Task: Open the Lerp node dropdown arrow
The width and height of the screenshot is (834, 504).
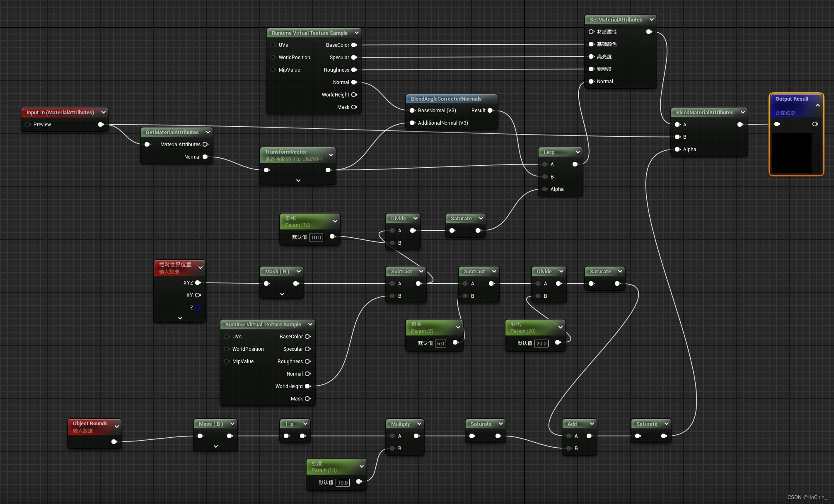Action: (x=578, y=152)
